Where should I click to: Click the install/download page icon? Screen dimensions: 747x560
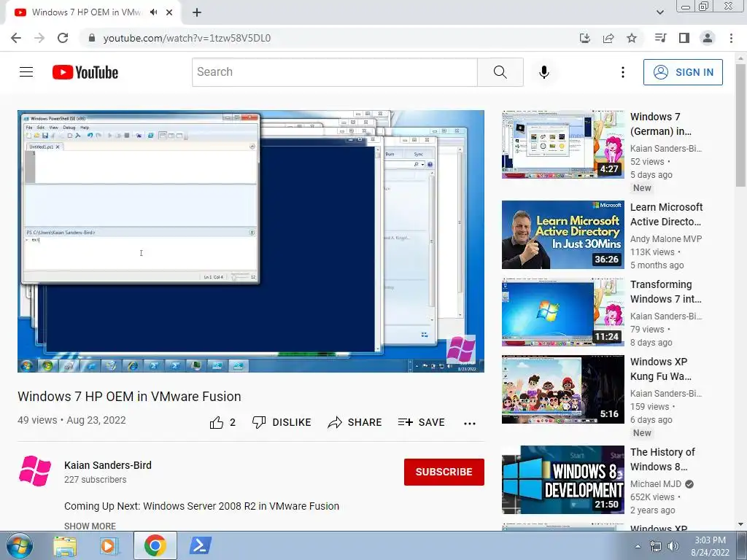coord(585,38)
